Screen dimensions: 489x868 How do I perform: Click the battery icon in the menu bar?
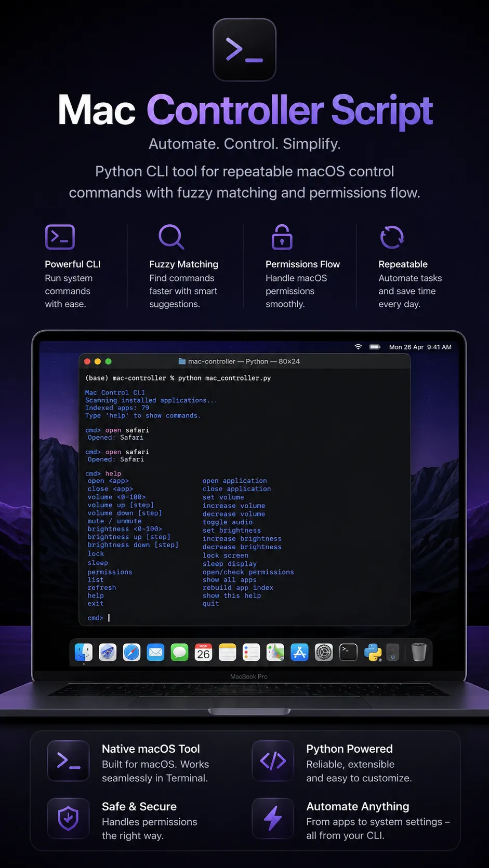point(375,347)
